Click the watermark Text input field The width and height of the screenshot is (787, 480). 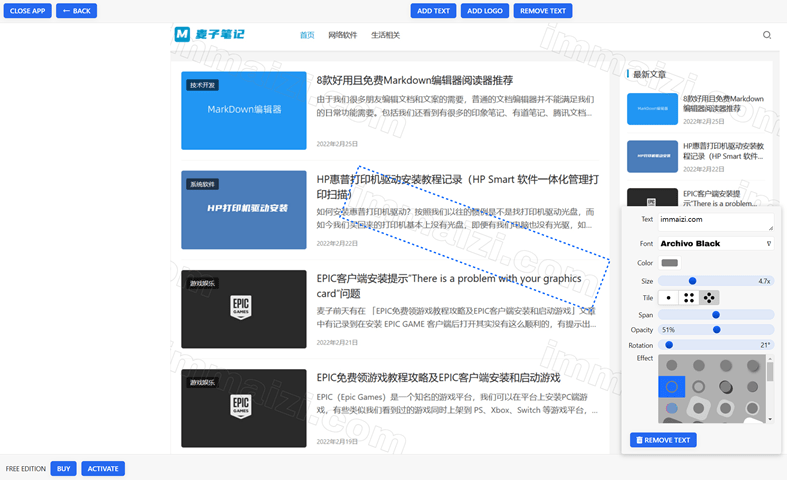716,222
